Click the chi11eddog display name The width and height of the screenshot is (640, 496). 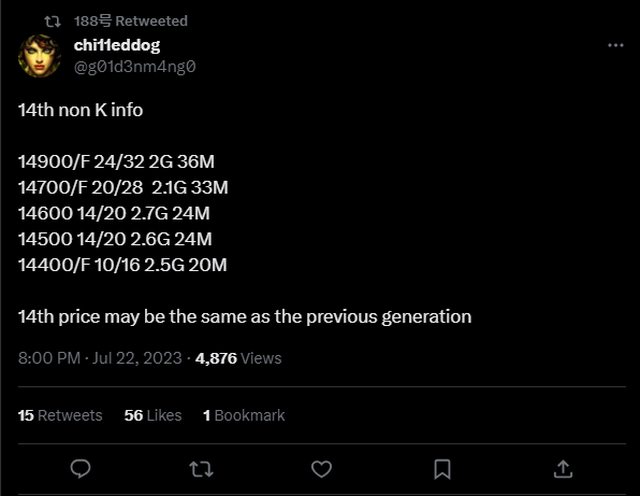coord(116,45)
